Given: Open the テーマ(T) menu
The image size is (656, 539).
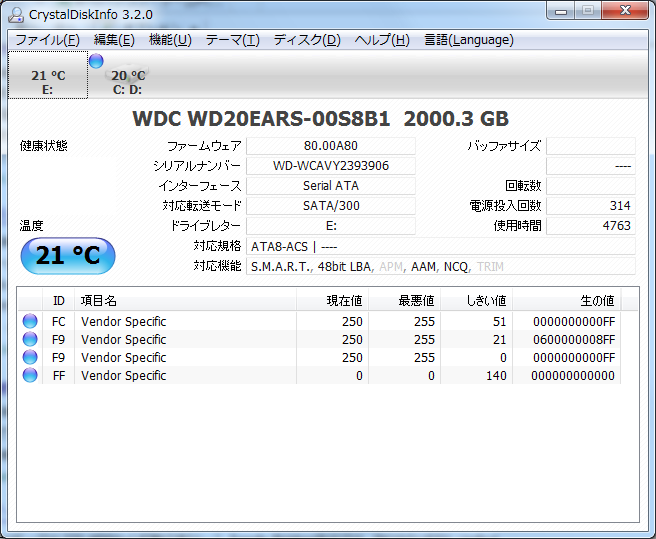Looking at the screenshot, I should tap(233, 40).
